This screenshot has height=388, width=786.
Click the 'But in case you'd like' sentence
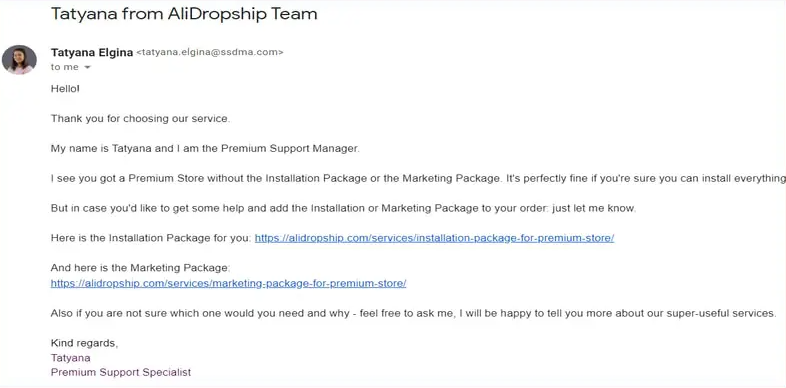pyautogui.click(x=343, y=209)
